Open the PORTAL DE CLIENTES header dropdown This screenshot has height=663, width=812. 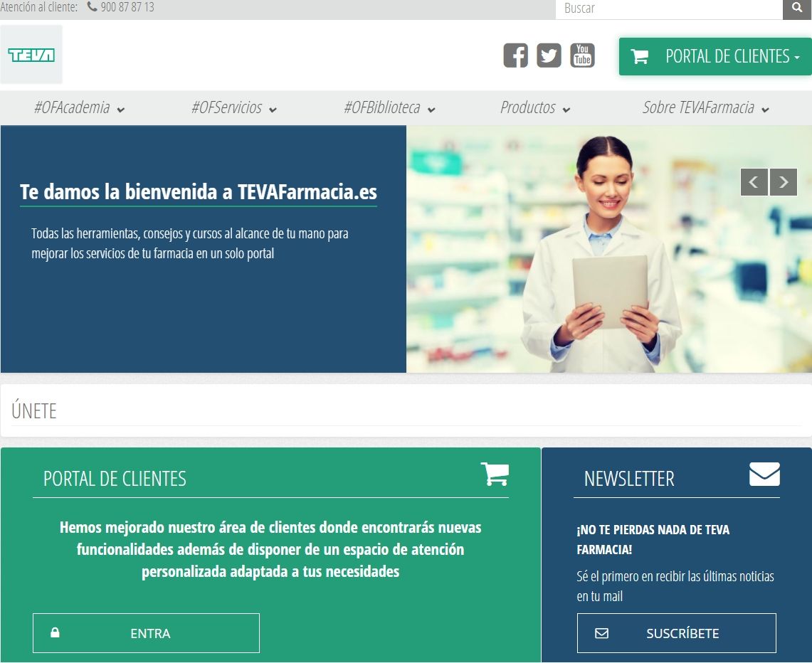click(715, 56)
